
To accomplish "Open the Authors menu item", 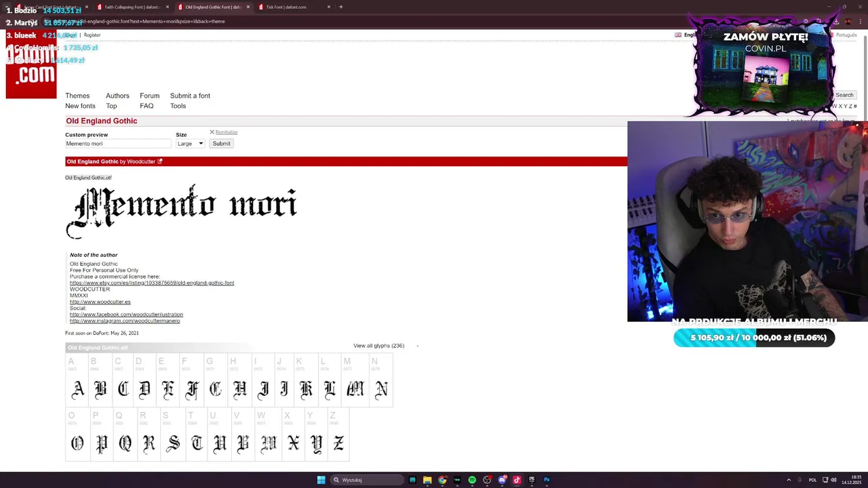I will coord(117,96).
